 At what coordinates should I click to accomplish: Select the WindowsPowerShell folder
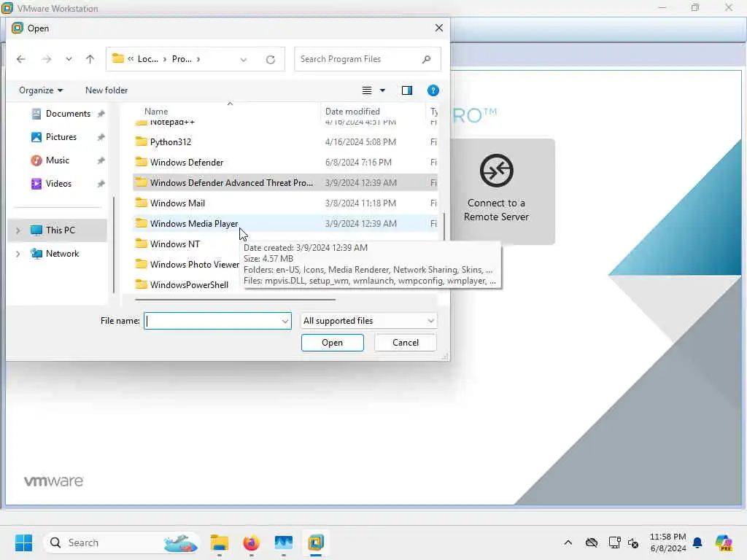click(189, 285)
